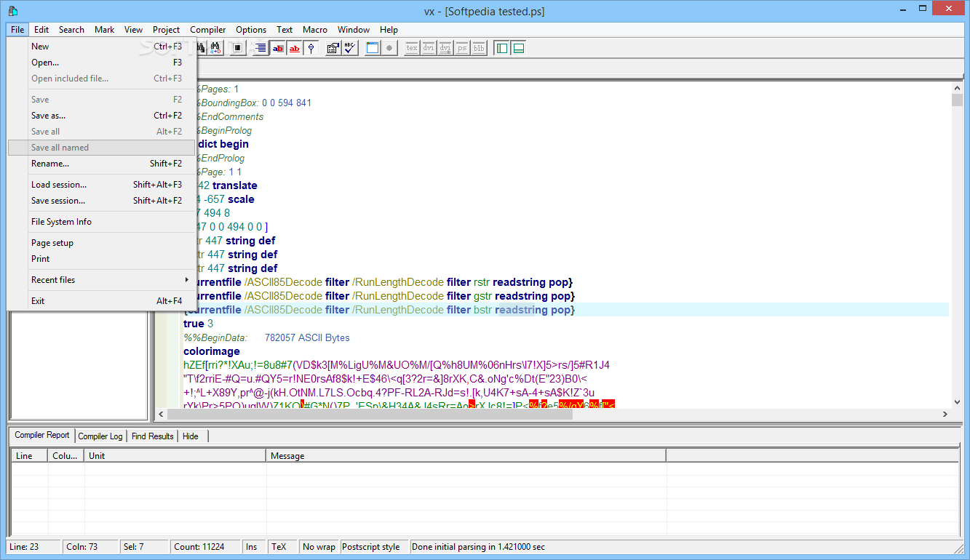Click the find and replace binoculars icon
The height and width of the screenshot is (560, 970).
click(216, 48)
